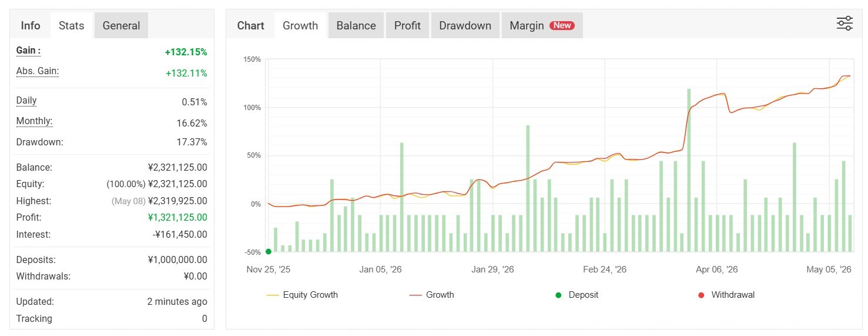Toggle the Deposit legend marker
This screenshot has height=336, width=868.
[577, 295]
